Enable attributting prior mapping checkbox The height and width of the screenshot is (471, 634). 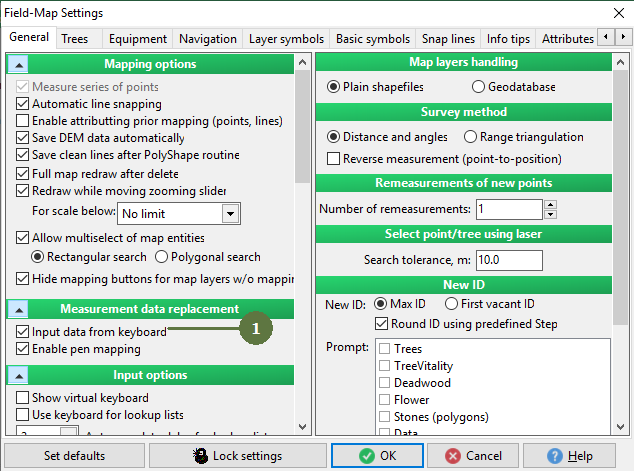[x=22, y=121]
